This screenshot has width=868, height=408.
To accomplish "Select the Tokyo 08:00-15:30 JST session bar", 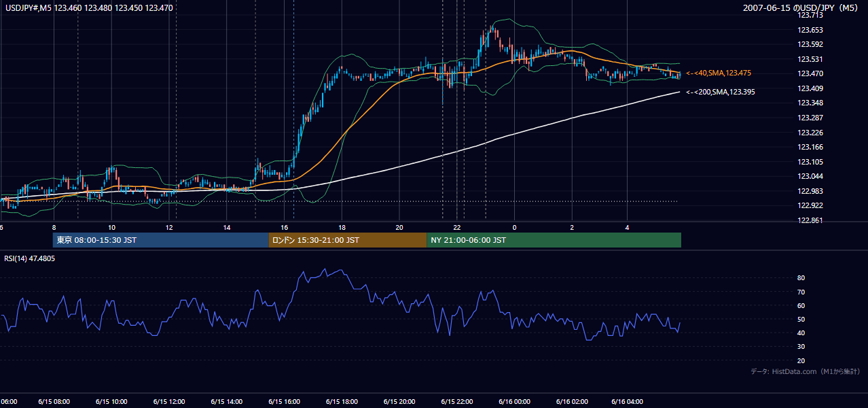I will (x=161, y=240).
